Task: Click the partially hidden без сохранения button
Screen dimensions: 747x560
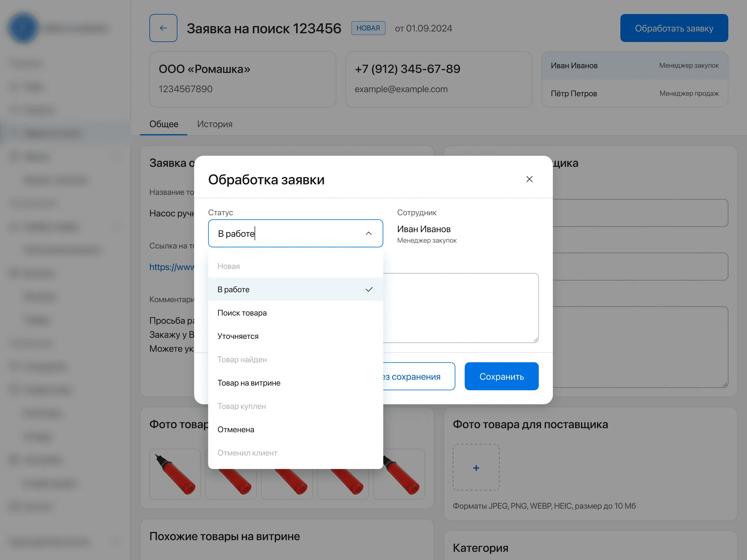Action: pyautogui.click(x=419, y=376)
